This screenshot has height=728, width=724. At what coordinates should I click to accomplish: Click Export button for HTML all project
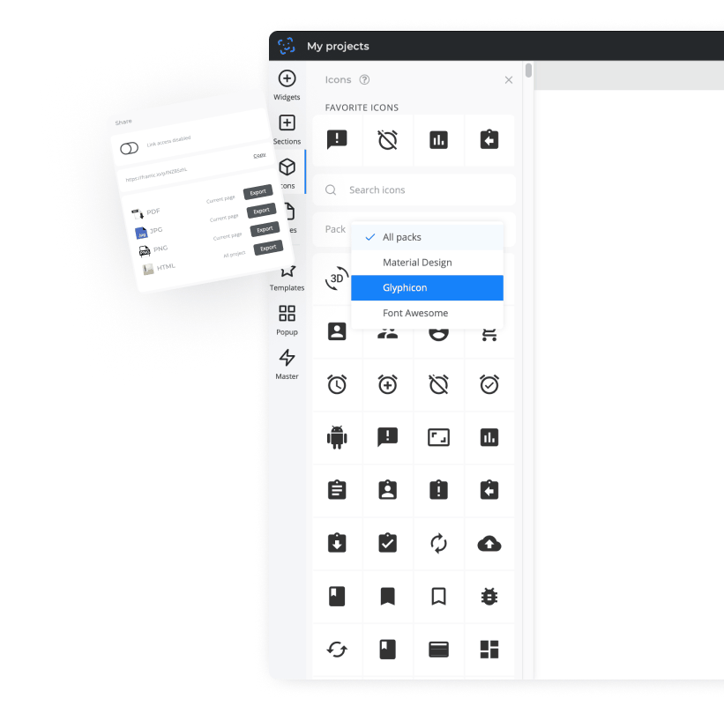click(x=268, y=249)
